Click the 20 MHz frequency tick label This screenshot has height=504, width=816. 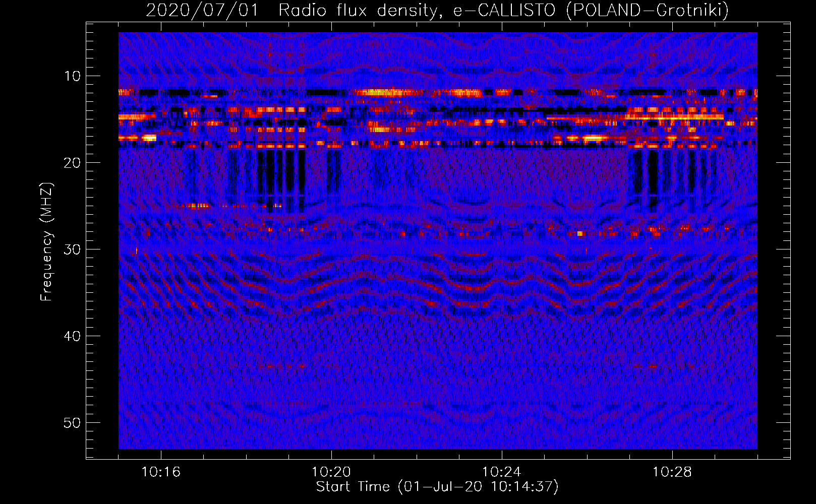pos(72,163)
